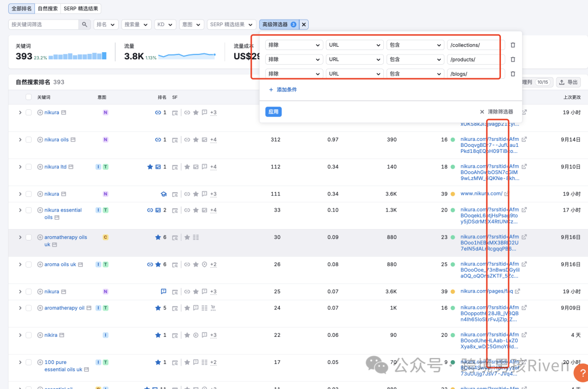Toggle the select-all checkbox in table header
The width and height of the screenshot is (588, 389).
coord(28,97)
